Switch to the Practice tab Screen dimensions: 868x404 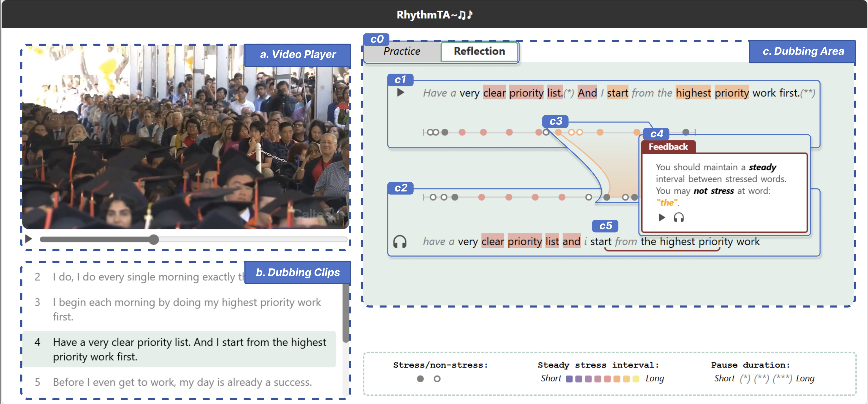click(x=402, y=51)
